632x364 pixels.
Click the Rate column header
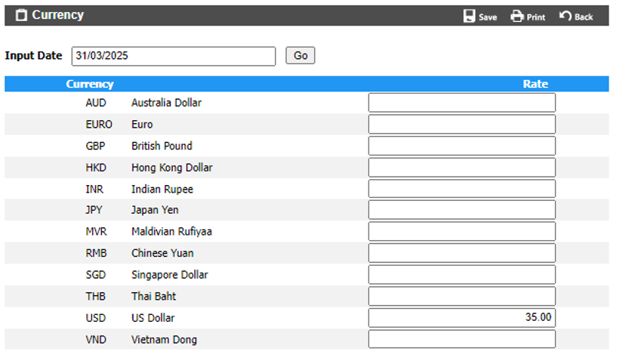coord(535,84)
